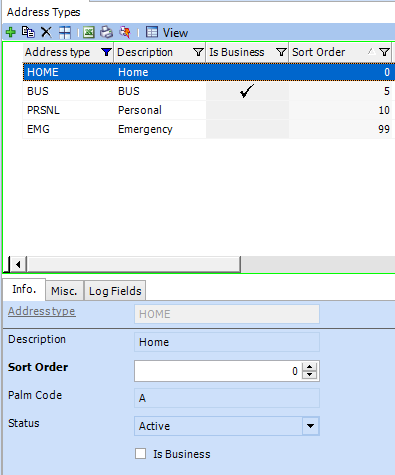Image resolution: width=395 pixels, height=475 pixels.
Task: Click the search and filter wizard icon
Action: click(125, 32)
